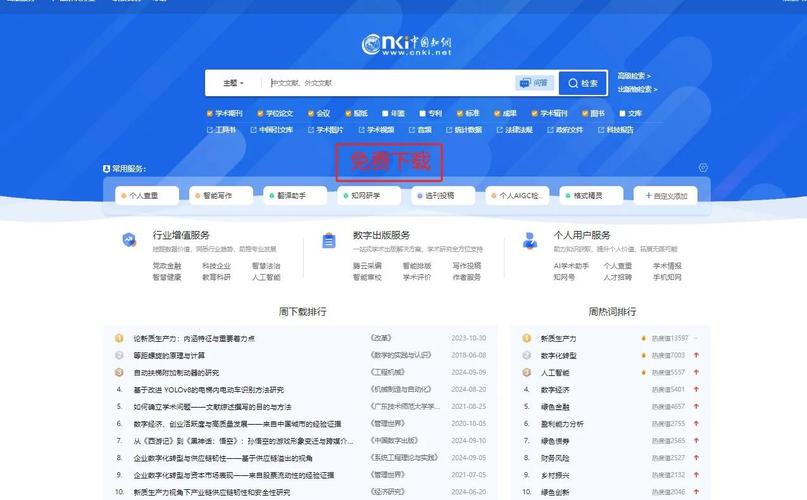Screen dimensions: 807x500
Task: Click the up arrow next to 数字化转型 hot word
Action: 696,355
